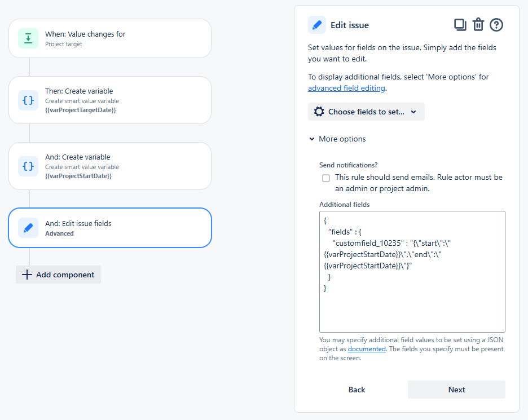The image size is (528, 420).
Task: Open the documented JSON link
Action: pyautogui.click(x=366, y=349)
